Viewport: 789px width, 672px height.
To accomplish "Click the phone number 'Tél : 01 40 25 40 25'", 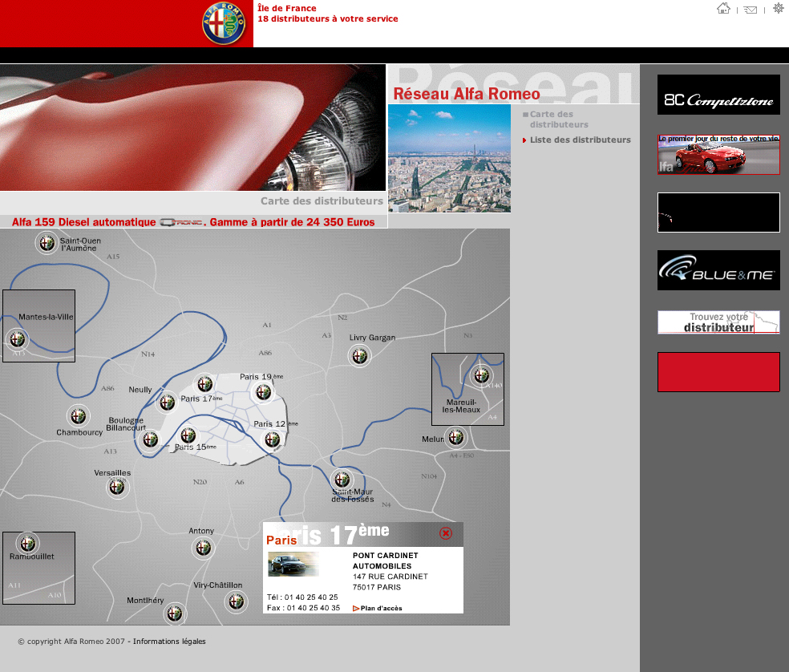I will tap(302, 597).
